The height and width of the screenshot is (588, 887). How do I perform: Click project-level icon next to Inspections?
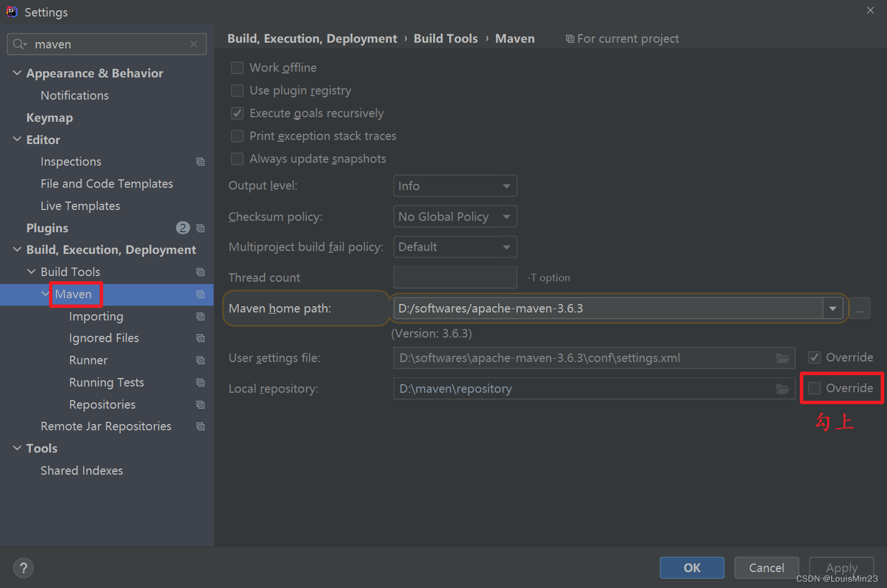pos(201,162)
